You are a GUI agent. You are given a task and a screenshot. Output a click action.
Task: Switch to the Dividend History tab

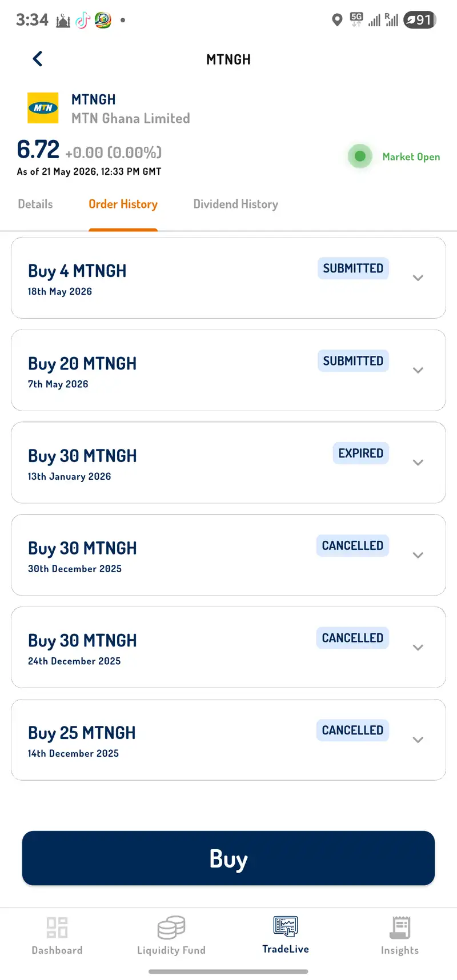(x=236, y=204)
